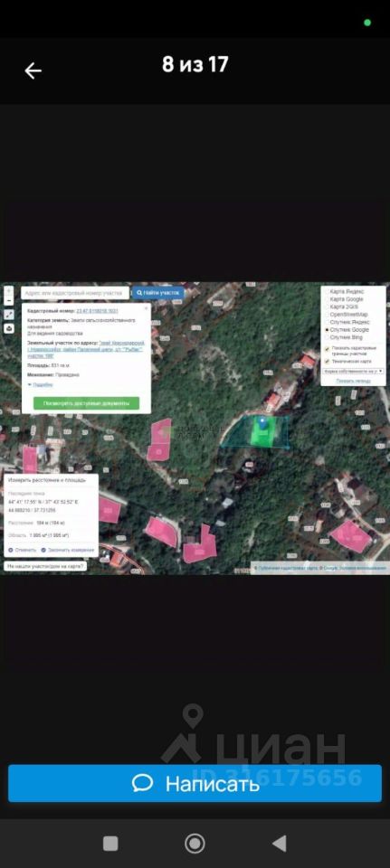Expand the Подробнее details section

pyautogui.click(x=41, y=384)
